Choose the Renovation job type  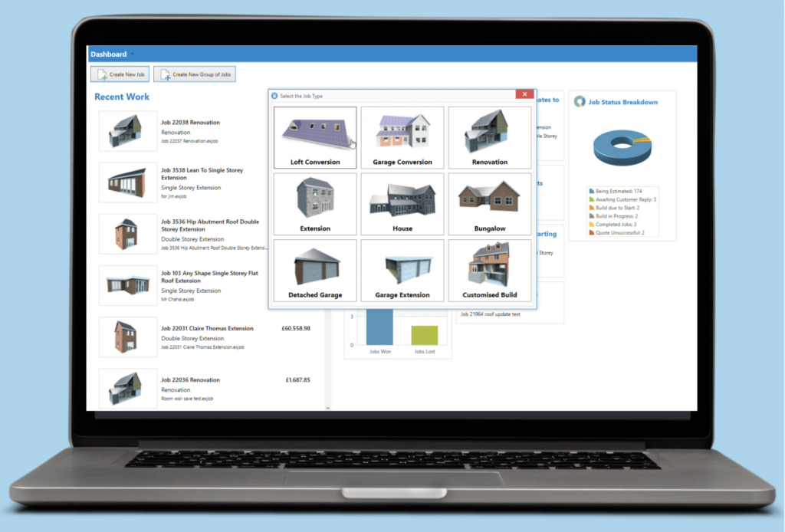click(x=489, y=136)
